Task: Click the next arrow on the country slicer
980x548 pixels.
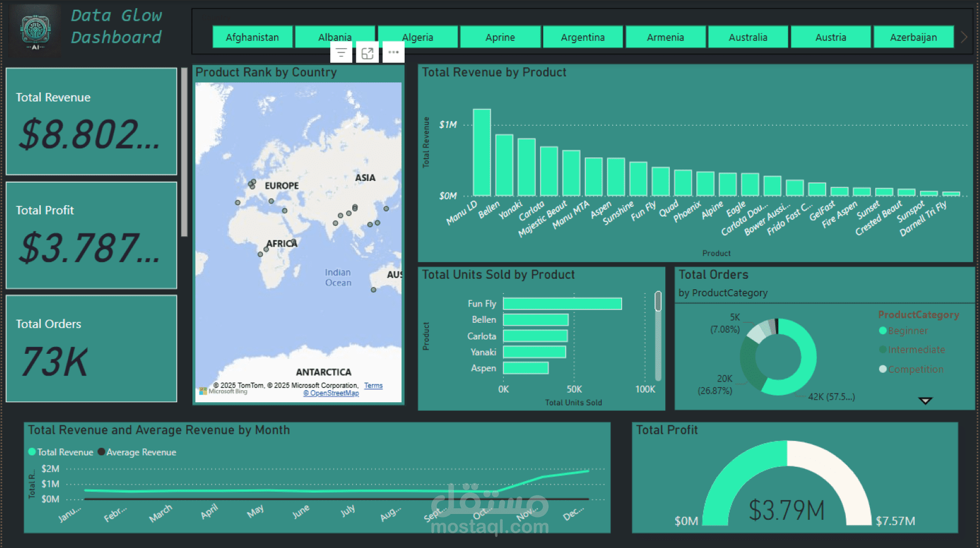Action: point(964,37)
